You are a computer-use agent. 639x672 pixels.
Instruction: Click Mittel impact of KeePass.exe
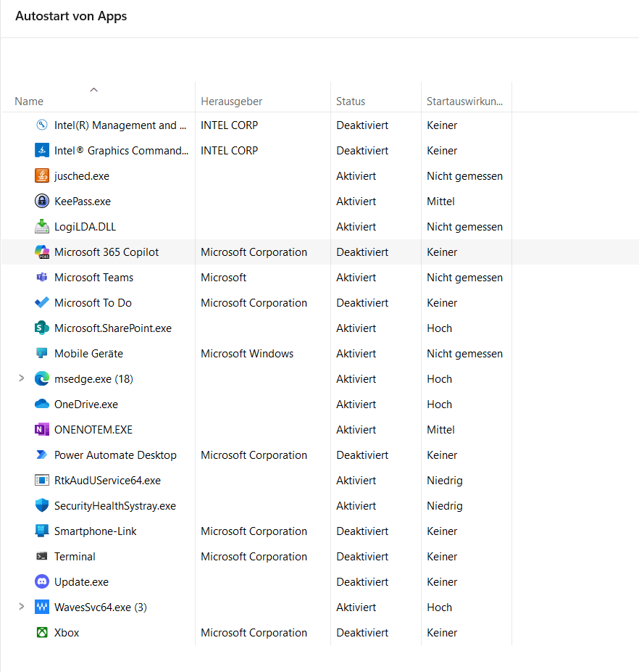tap(440, 202)
